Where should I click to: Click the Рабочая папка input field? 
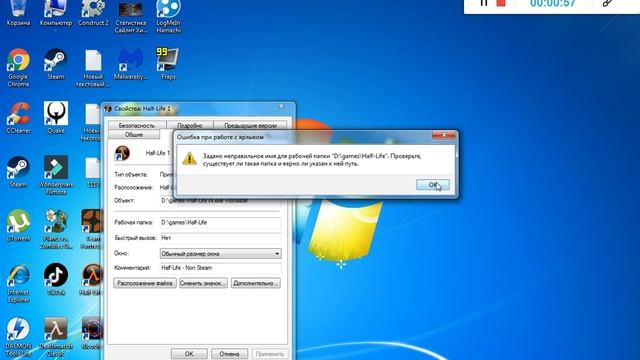click(220, 222)
